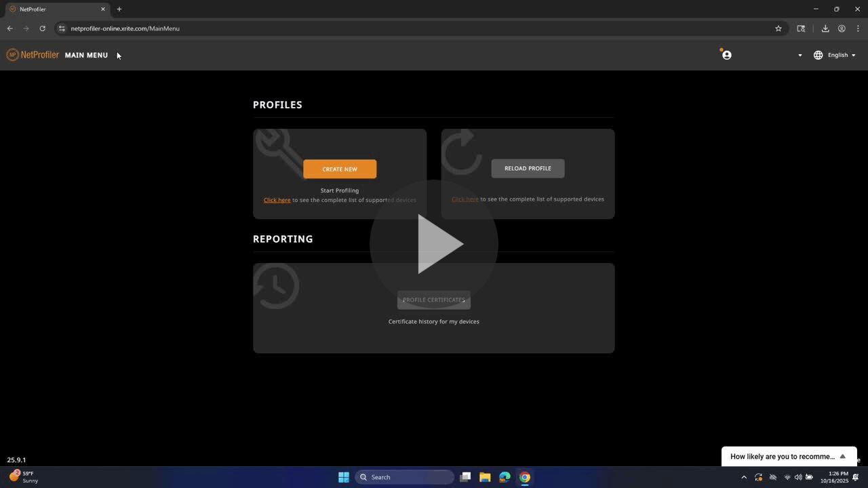Open Wi-Fi network settings icon

[x=787, y=477]
